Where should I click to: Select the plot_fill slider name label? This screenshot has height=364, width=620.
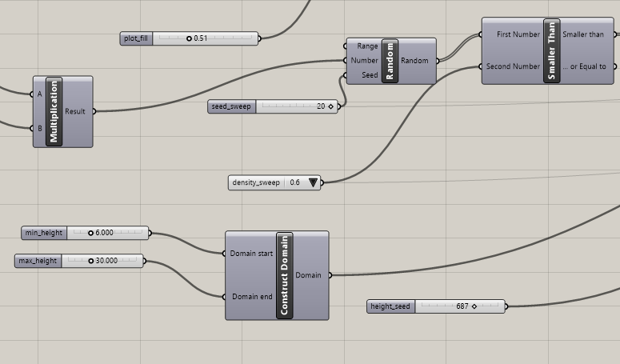tap(136, 38)
